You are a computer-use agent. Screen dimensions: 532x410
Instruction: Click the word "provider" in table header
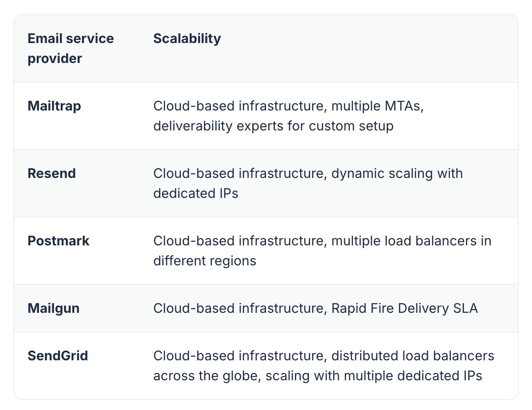tap(55, 59)
